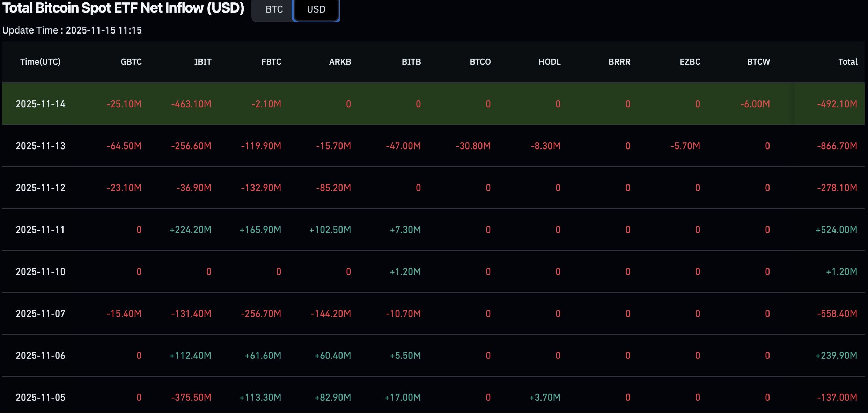Click the -2.10M FBTC value

[x=266, y=104]
